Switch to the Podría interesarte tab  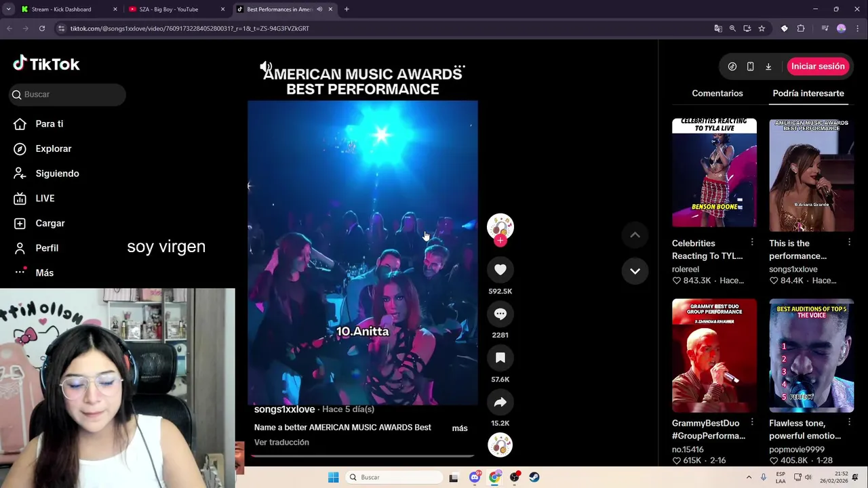tap(808, 94)
